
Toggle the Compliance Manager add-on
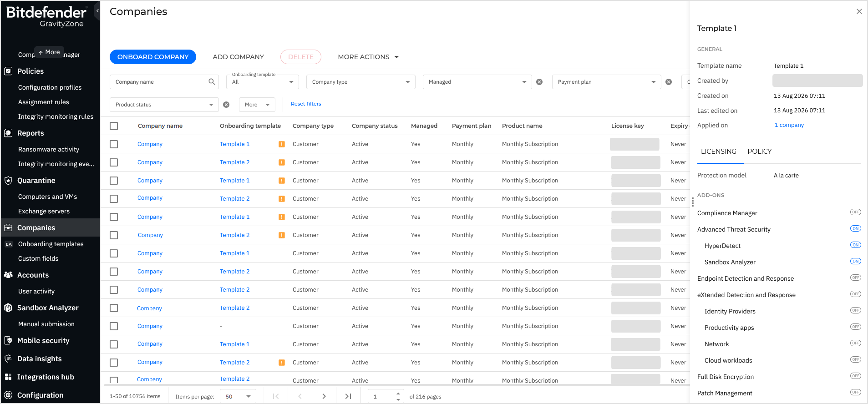855,212
